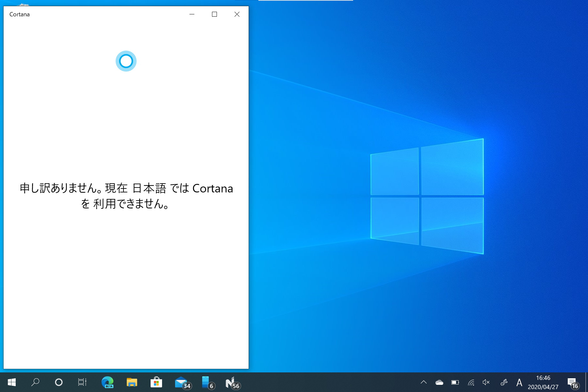Open OneDrive cloud tray icon
This screenshot has width=588, height=392.
[x=439, y=382]
